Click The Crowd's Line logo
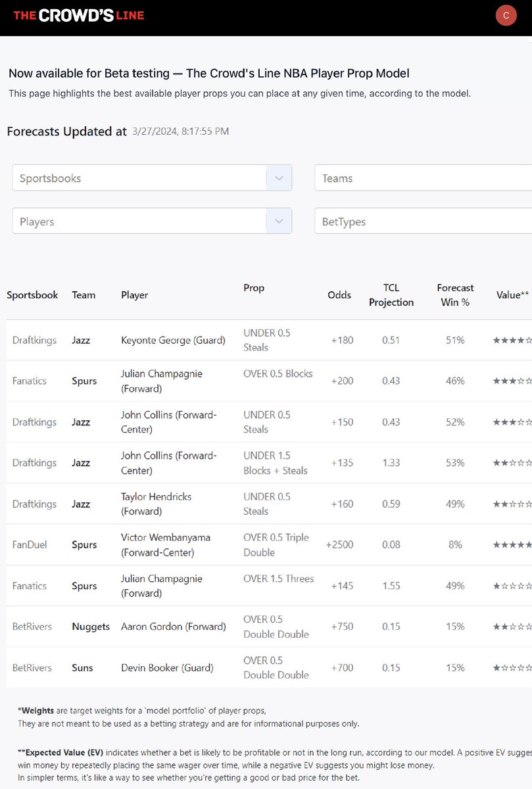 pyautogui.click(x=78, y=15)
